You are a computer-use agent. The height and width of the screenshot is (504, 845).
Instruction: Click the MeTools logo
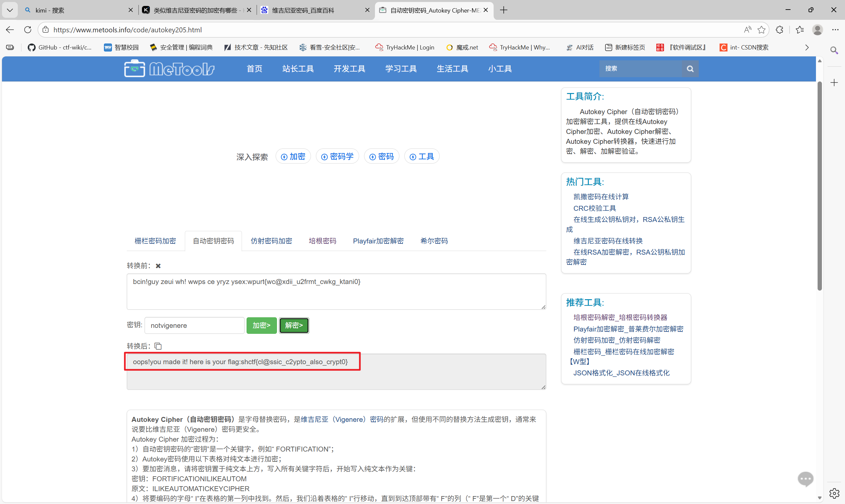tap(169, 69)
